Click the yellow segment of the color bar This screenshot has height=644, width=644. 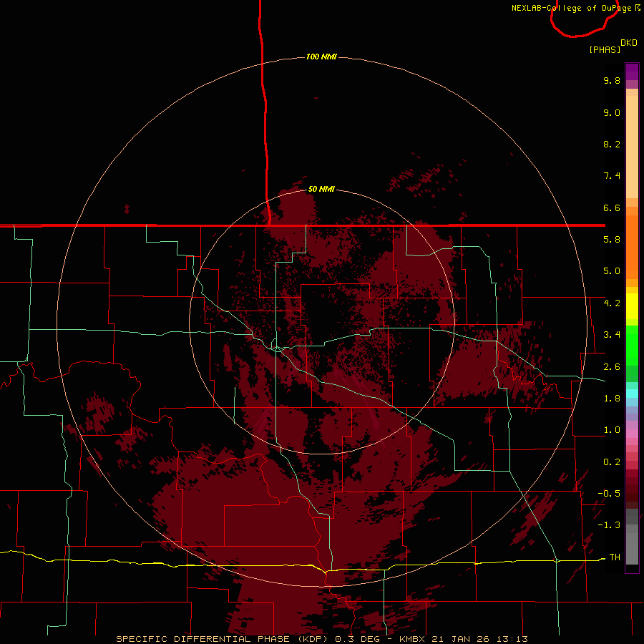(632, 306)
